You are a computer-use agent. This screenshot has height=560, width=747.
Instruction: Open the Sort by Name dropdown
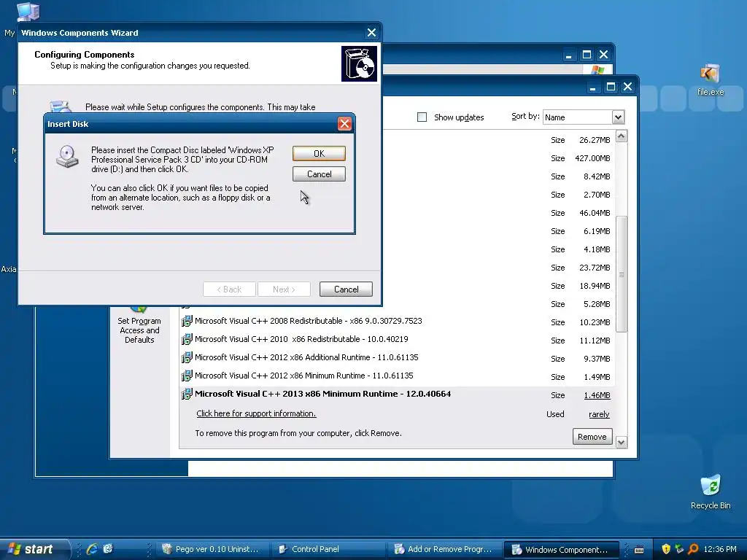[x=618, y=117]
